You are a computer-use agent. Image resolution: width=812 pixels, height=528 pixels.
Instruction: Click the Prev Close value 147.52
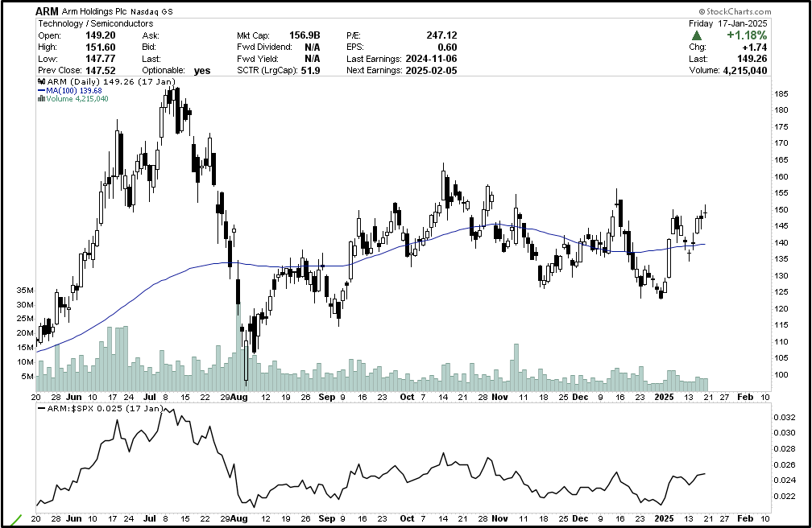[101, 70]
